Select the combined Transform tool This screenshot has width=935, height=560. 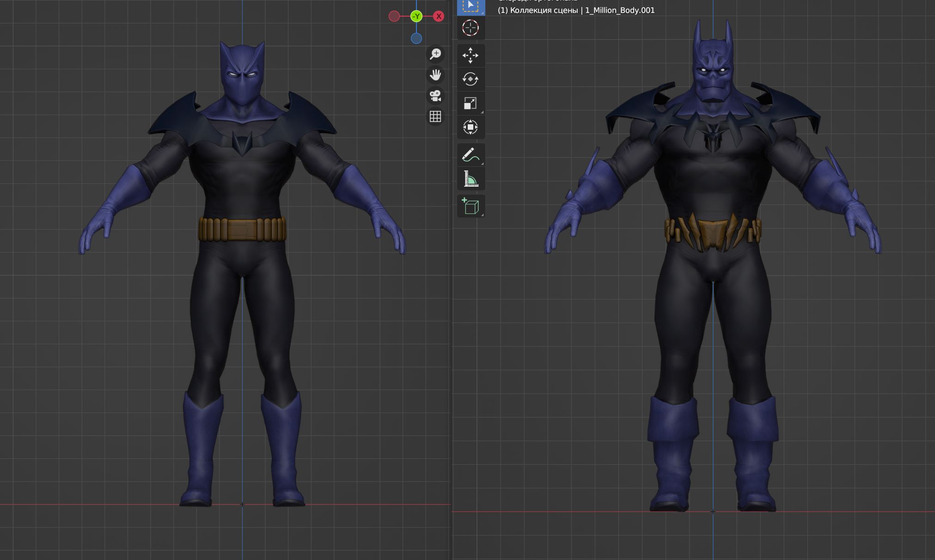click(x=471, y=127)
